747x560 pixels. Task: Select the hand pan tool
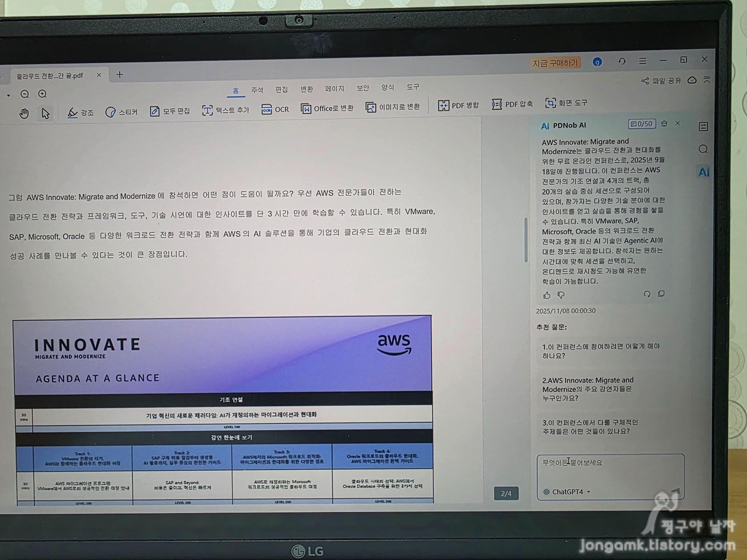[24, 113]
